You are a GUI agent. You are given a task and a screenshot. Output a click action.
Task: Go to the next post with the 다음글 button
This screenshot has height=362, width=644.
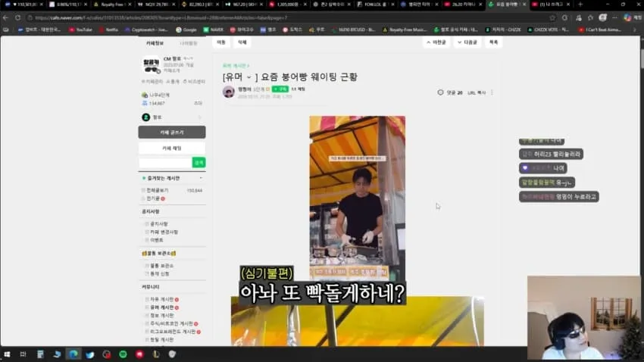point(467,42)
